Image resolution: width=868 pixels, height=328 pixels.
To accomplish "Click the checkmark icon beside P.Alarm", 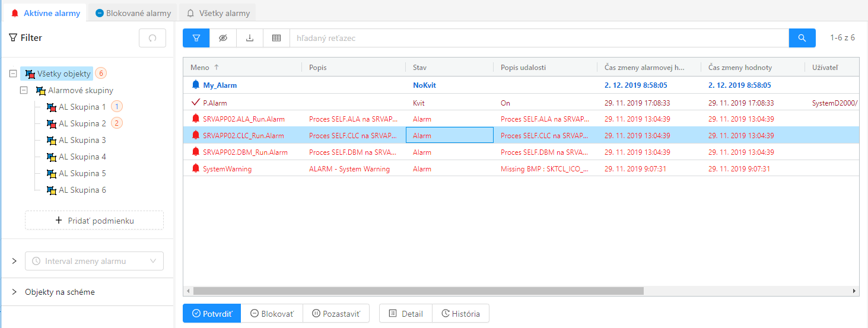I will (x=196, y=102).
